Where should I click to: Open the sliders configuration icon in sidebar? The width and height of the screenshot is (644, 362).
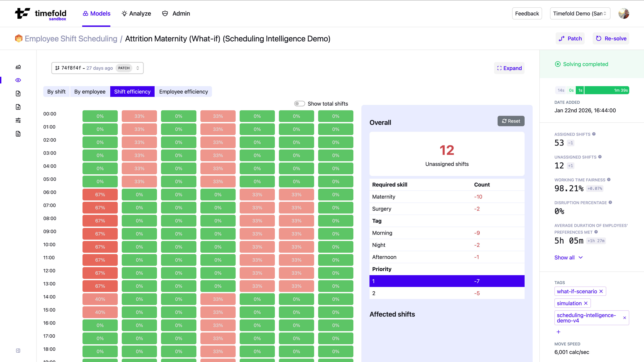[18, 120]
